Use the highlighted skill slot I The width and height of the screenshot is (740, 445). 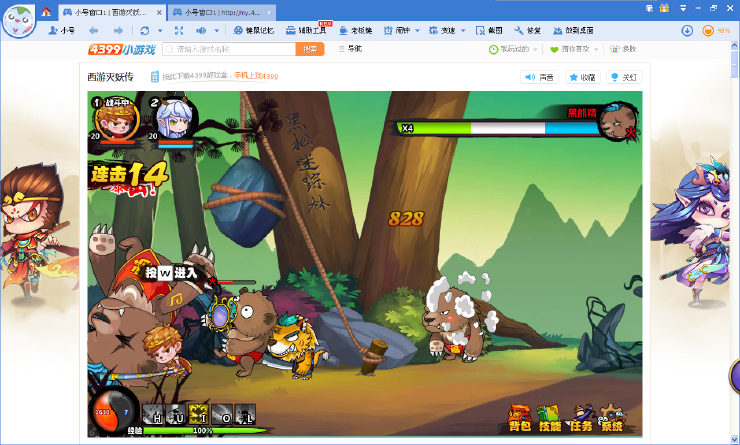(x=199, y=414)
